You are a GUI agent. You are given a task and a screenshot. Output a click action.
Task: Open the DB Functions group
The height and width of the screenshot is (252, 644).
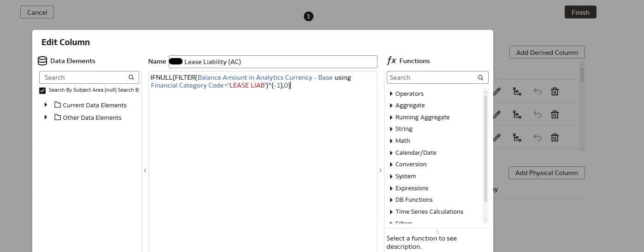pos(391,200)
